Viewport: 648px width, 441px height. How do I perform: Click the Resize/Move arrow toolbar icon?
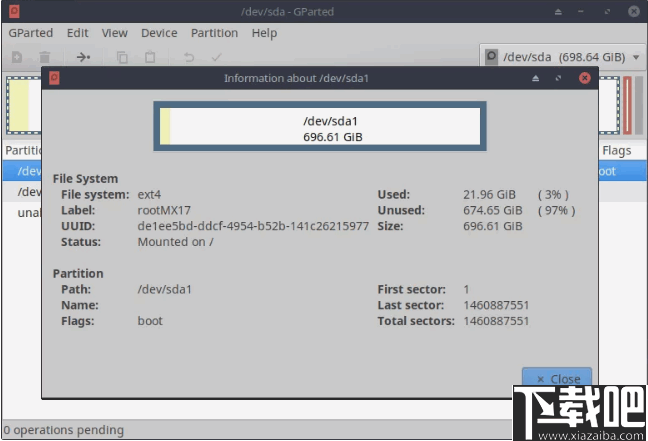pyautogui.click(x=83, y=57)
